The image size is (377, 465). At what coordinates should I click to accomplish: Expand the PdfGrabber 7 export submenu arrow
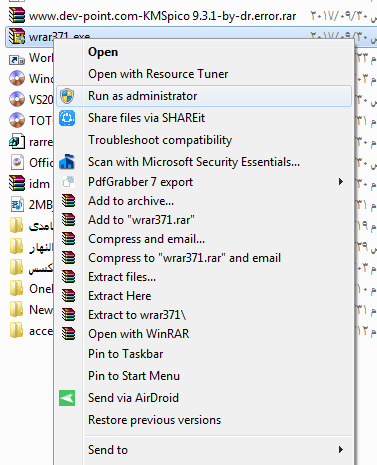340,182
